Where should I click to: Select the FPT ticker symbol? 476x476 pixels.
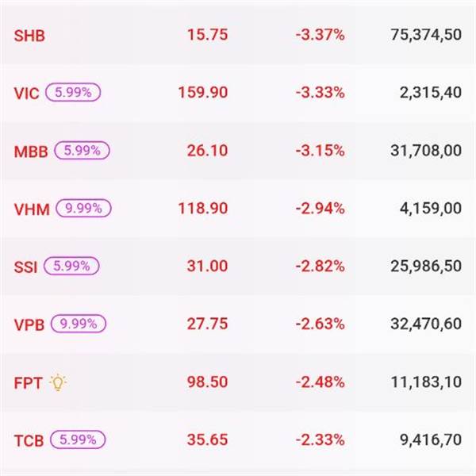pyautogui.click(x=26, y=382)
